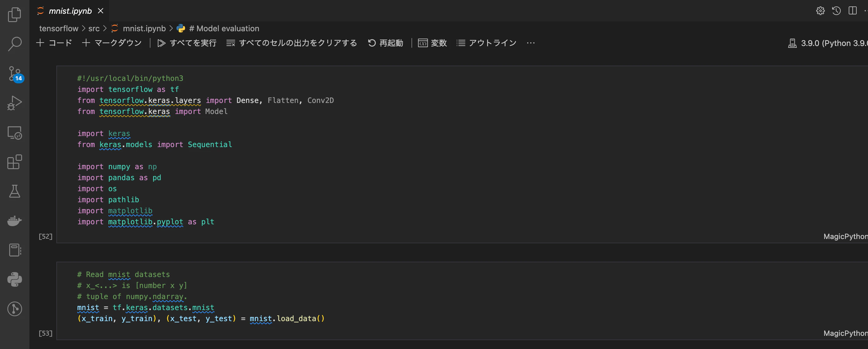Click execution count [53] label
Screen dimensions: 868x349
point(45,333)
